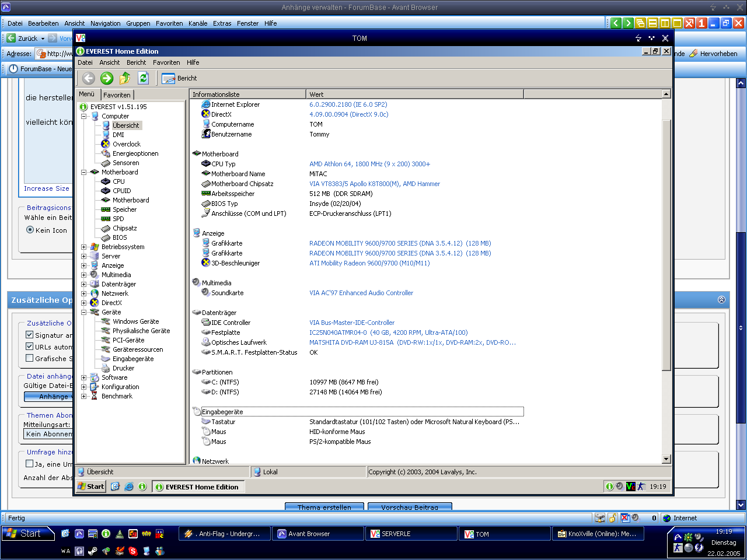The width and height of the screenshot is (747, 560).
Task: Select Sensoren in the tree
Action: pos(126,163)
